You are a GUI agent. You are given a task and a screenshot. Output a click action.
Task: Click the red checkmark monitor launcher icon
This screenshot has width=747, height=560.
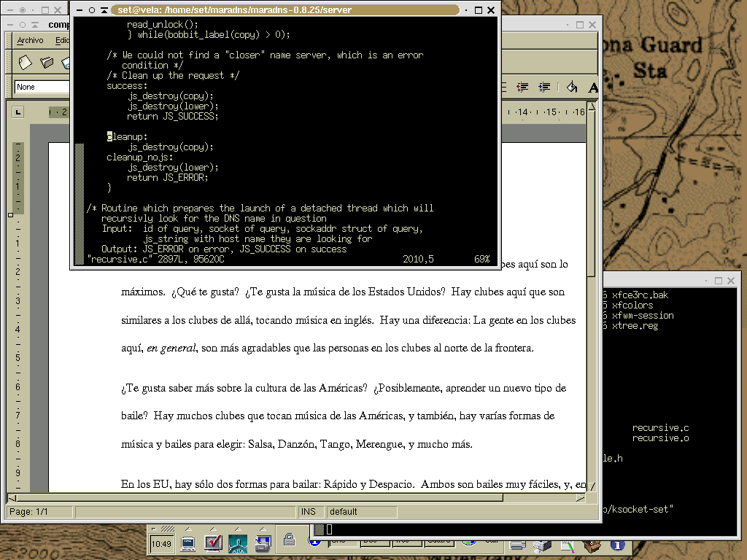tap(213, 543)
